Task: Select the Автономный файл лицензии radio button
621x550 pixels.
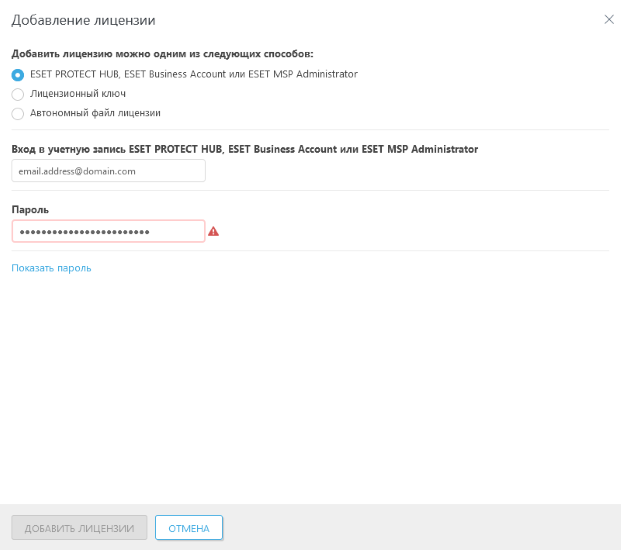Action: [17, 114]
